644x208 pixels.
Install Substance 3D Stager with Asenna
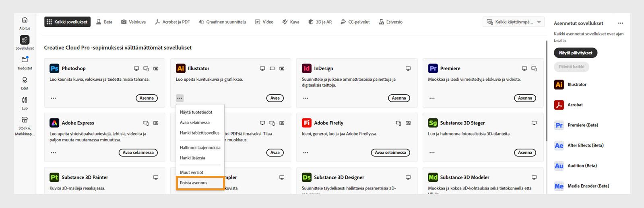pos(525,153)
